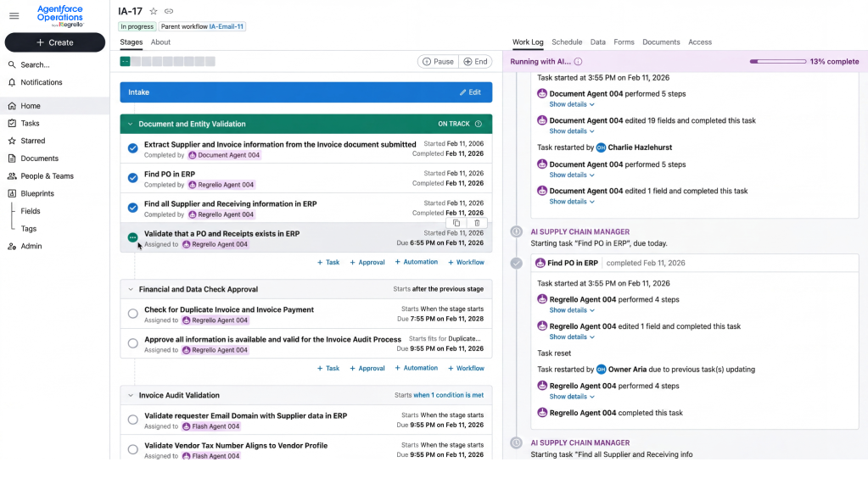Open the Forms tab
The height and width of the screenshot is (484, 868).
pyautogui.click(x=624, y=42)
